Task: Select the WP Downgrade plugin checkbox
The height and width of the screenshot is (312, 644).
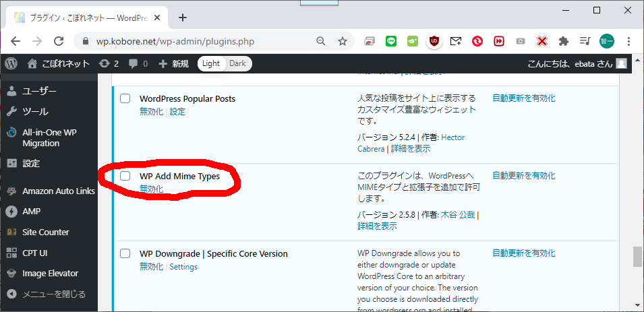Action: click(x=125, y=254)
